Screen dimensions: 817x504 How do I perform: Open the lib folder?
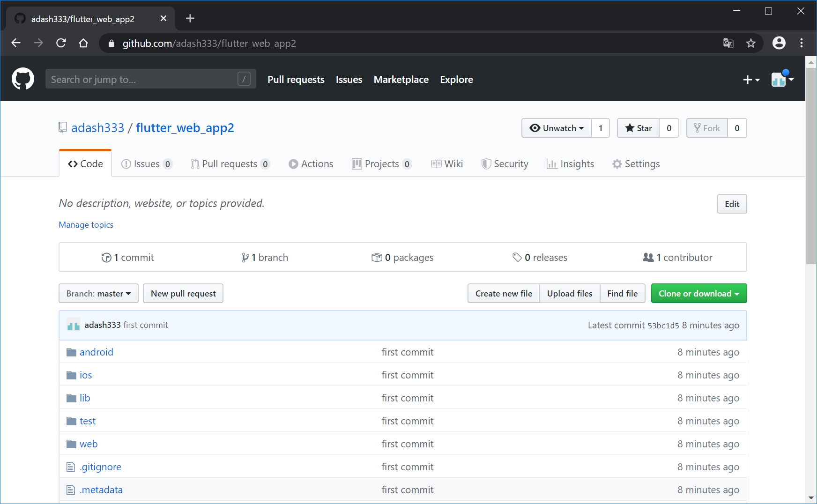click(x=85, y=398)
